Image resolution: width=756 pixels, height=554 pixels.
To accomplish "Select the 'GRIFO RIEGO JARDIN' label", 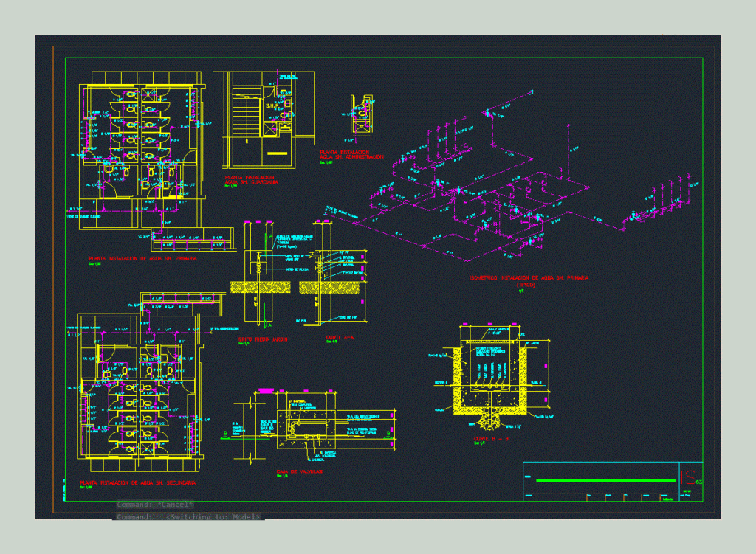I will [x=263, y=339].
